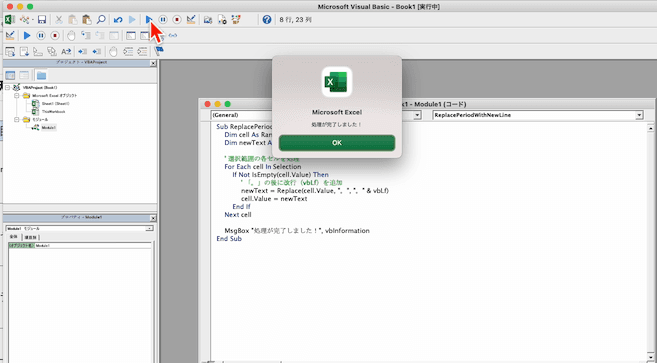Click OK in the Microsoft Excel message box
Viewport: 657px width, 363px height.
(x=336, y=143)
